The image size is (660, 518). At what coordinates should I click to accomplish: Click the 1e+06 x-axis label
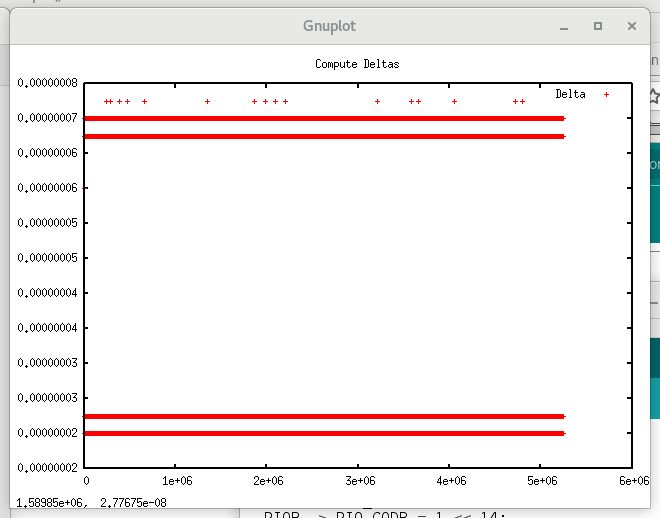click(x=177, y=481)
